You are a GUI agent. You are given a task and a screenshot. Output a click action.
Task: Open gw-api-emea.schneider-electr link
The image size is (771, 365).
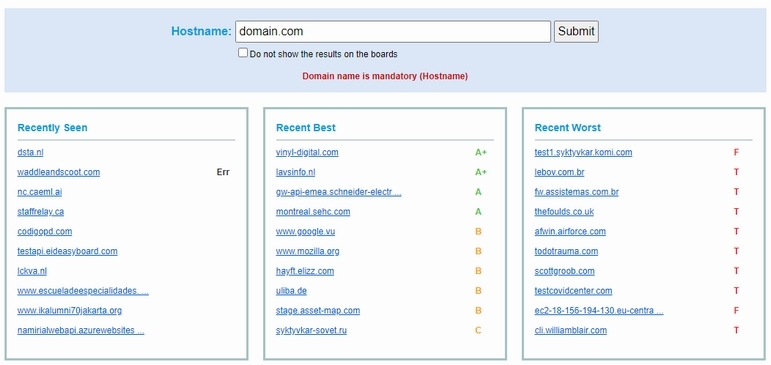coord(339,192)
